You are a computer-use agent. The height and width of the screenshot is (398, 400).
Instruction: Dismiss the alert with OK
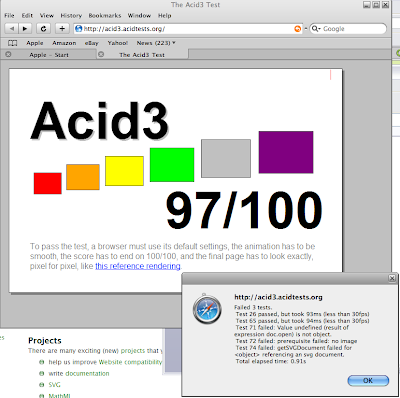tap(368, 380)
